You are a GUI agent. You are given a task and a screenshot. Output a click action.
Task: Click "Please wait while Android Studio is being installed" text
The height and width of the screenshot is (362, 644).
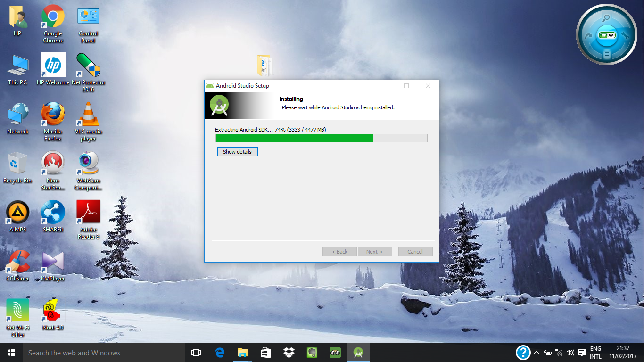pyautogui.click(x=338, y=107)
